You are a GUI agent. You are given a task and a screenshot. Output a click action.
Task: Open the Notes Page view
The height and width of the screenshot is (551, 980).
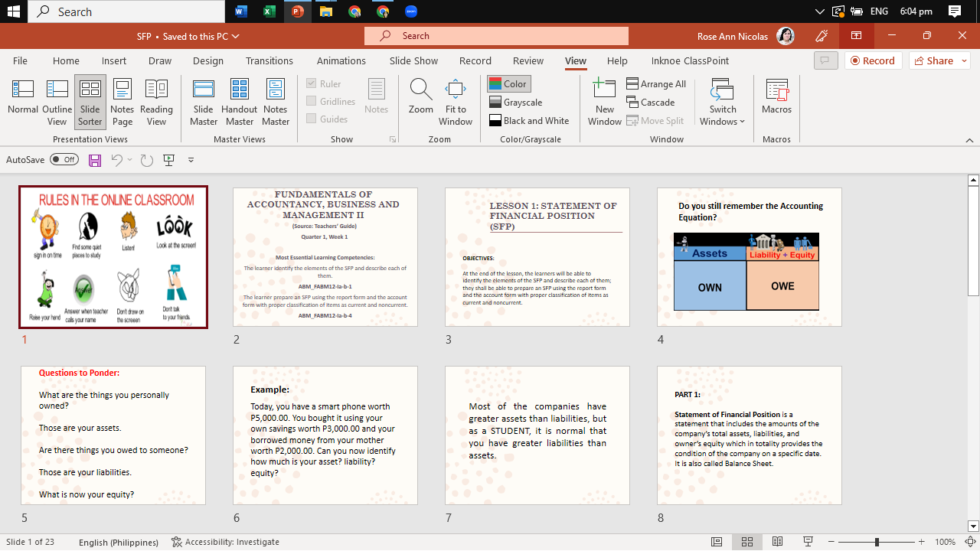(x=122, y=101)
